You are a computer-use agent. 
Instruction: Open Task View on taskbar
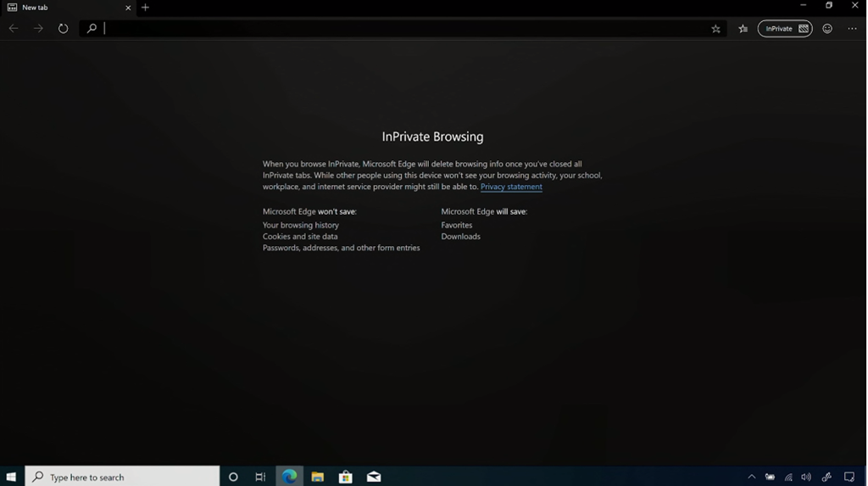(x=260, y=477)
